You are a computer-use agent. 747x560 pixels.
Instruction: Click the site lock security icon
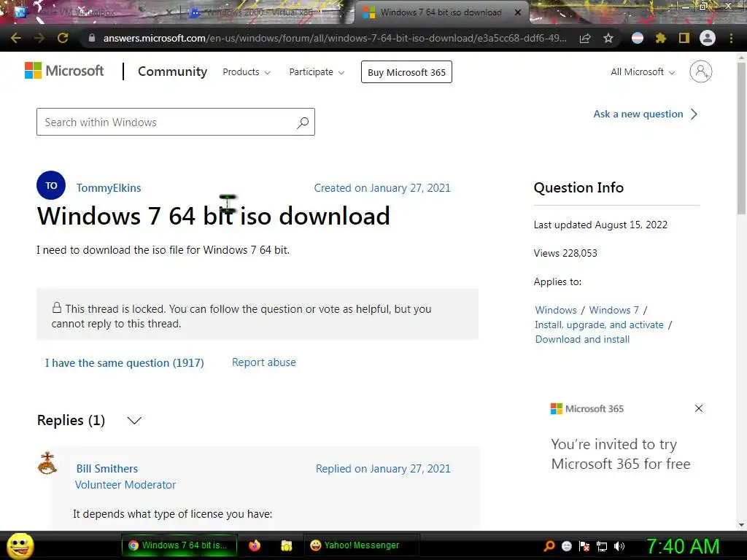pyautogui.click(x=92, y=38)
